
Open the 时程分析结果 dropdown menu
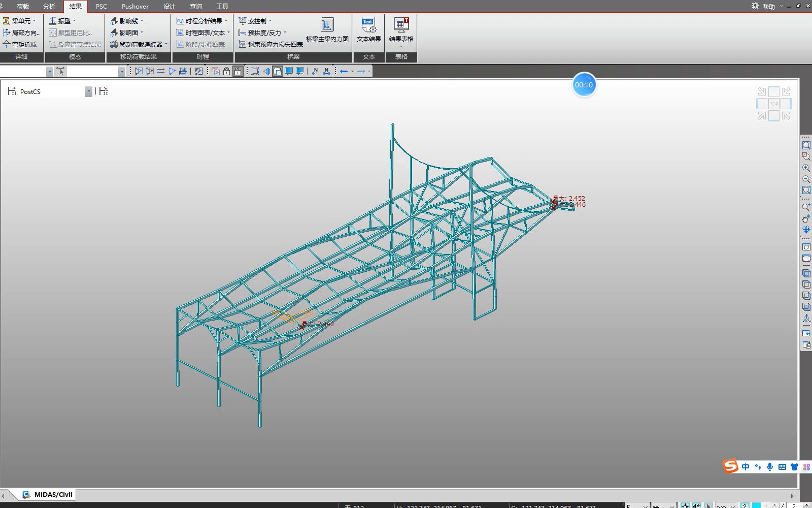tap(226, 21)
